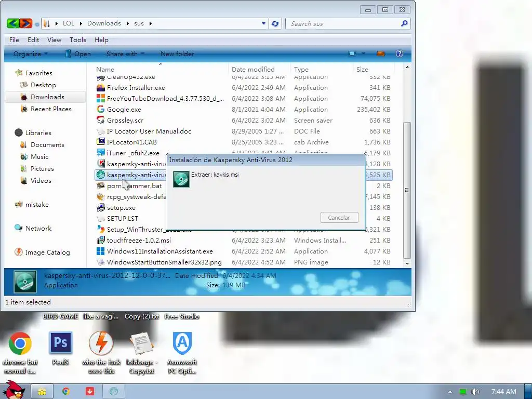
Task: Click the file explorer taskbar icon
Action: coord(42,392)
